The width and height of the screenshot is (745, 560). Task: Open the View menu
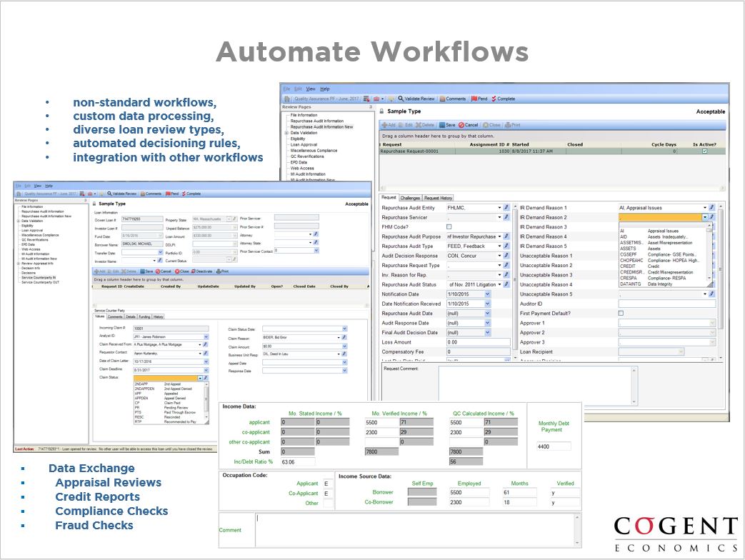(x=310, y=89)
